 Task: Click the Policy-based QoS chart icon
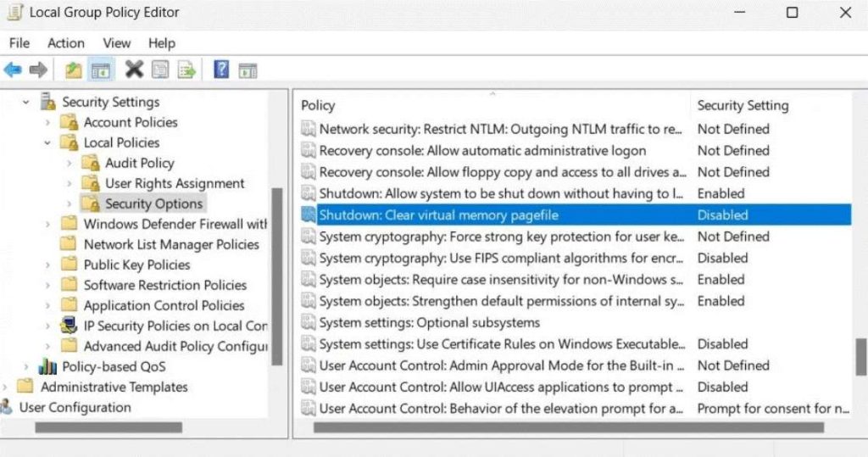click(x=48, y=366)
